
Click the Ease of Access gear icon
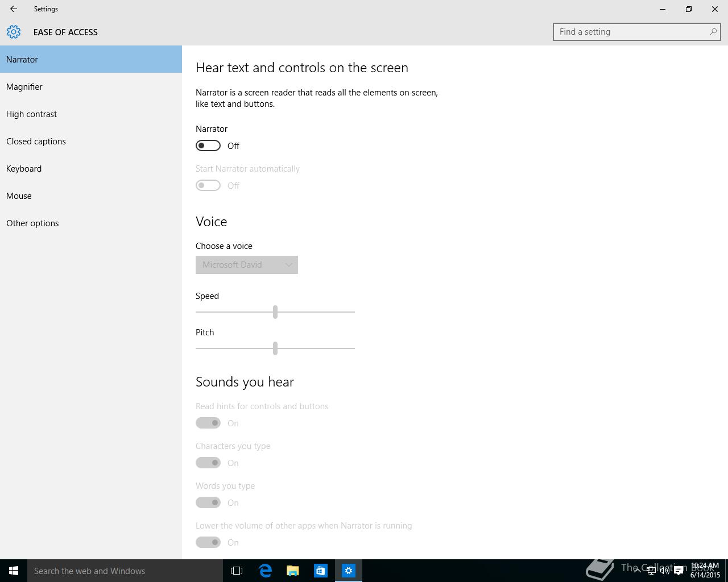coord(14,32)
